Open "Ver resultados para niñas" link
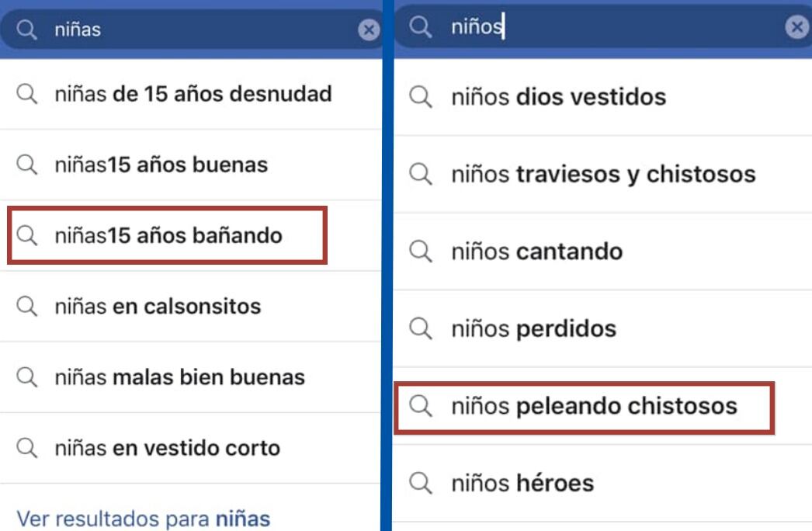The width and height of the screenshot is (812, 531). [x=144, y=518]
